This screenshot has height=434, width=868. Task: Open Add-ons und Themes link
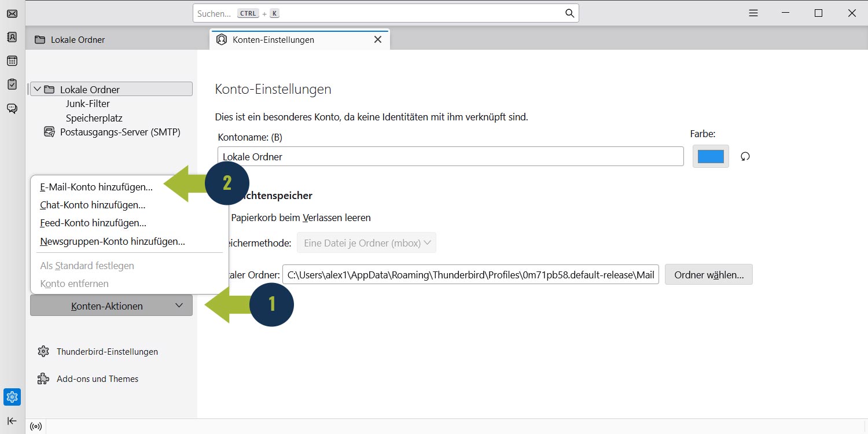coord(97,378)
